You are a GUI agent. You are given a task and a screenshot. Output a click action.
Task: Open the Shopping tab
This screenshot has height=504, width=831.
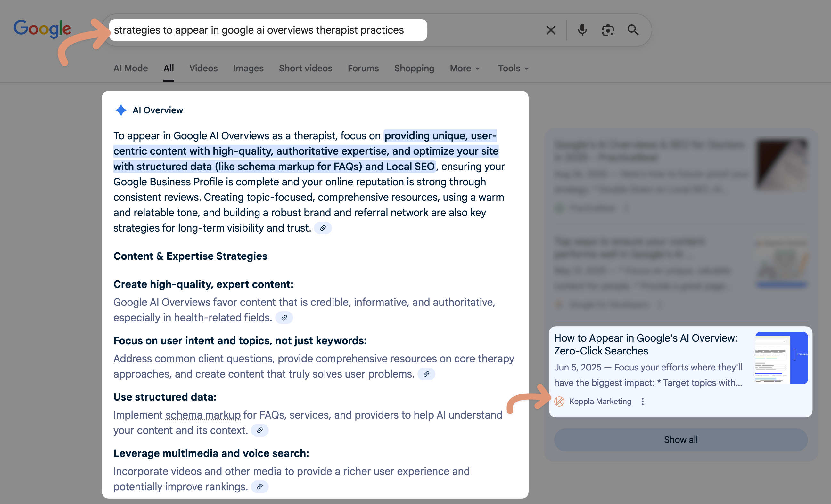[414, 68]
